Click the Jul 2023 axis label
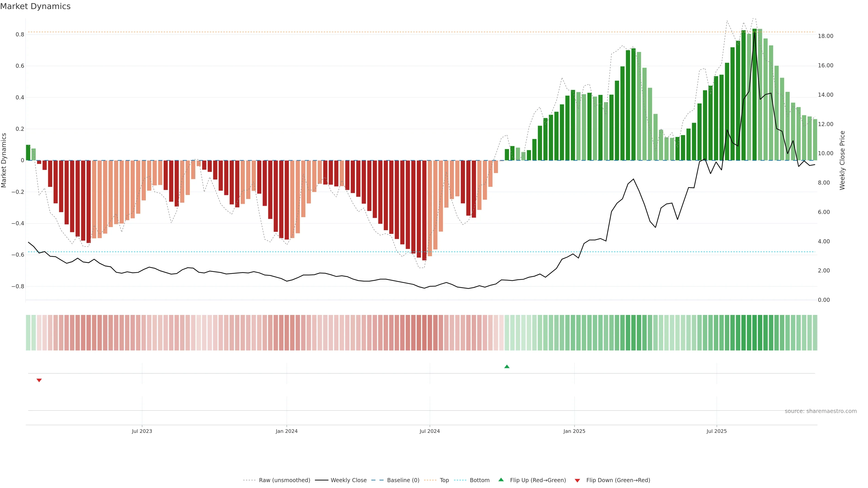The width and height of the screenshot is (868, 488). click(x=142, y=431)
